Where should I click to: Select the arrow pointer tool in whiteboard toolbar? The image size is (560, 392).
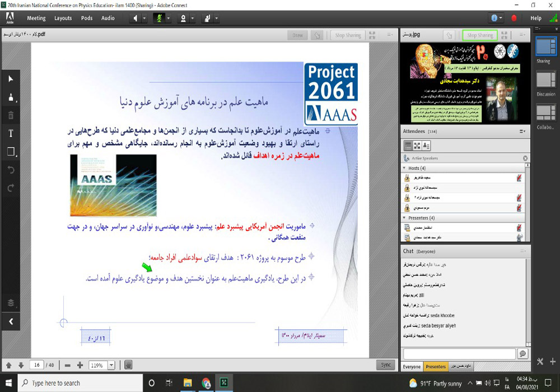(x=11, y=79)
